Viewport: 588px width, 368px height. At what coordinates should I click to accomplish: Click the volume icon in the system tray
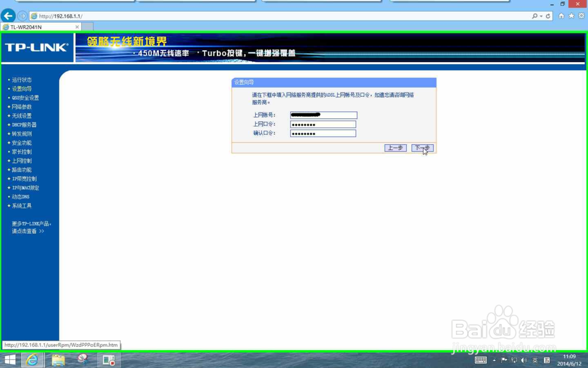coord(523,360)
